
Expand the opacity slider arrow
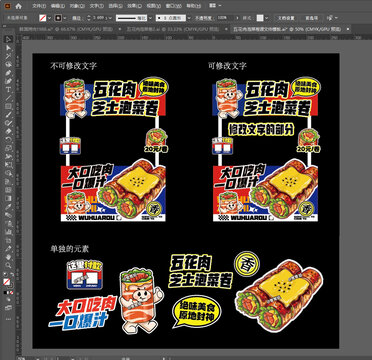(238, 18)
